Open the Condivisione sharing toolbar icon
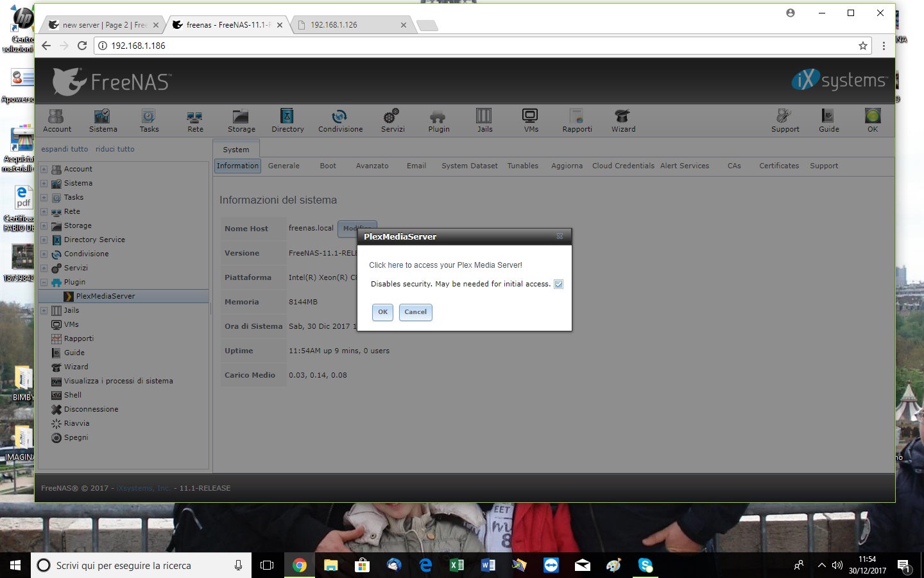 [x=340, y=121]
